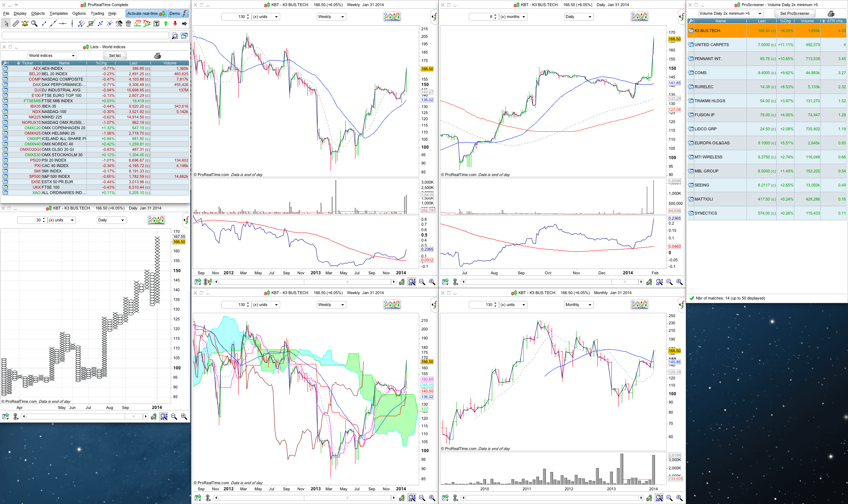Select the text annotation tool
This screenshot has height=504, width=848.
coord(156,24)
